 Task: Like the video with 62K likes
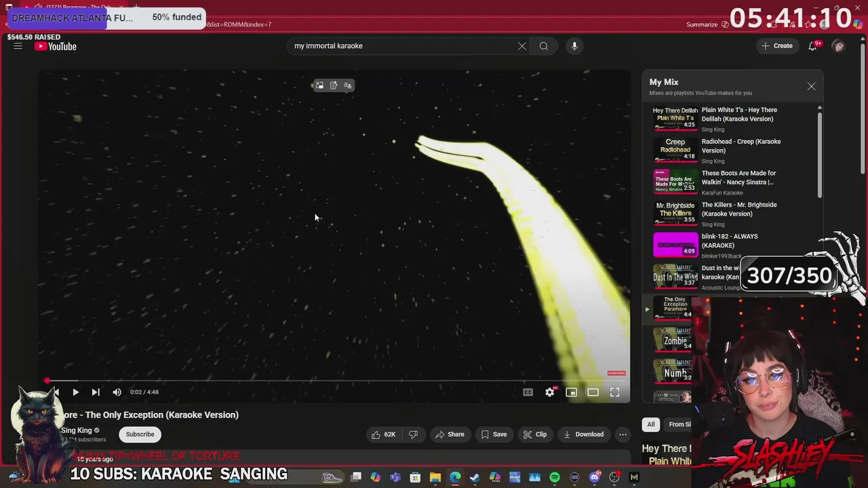383,434
